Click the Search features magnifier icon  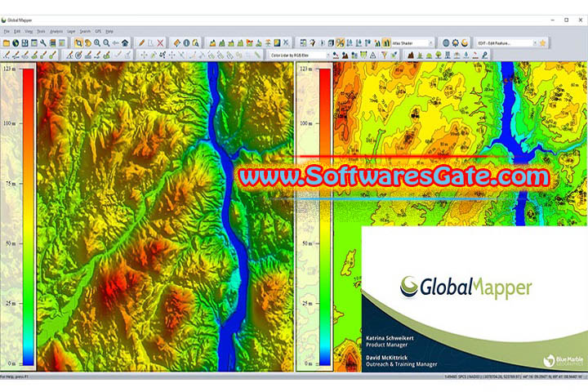[195, 43]
